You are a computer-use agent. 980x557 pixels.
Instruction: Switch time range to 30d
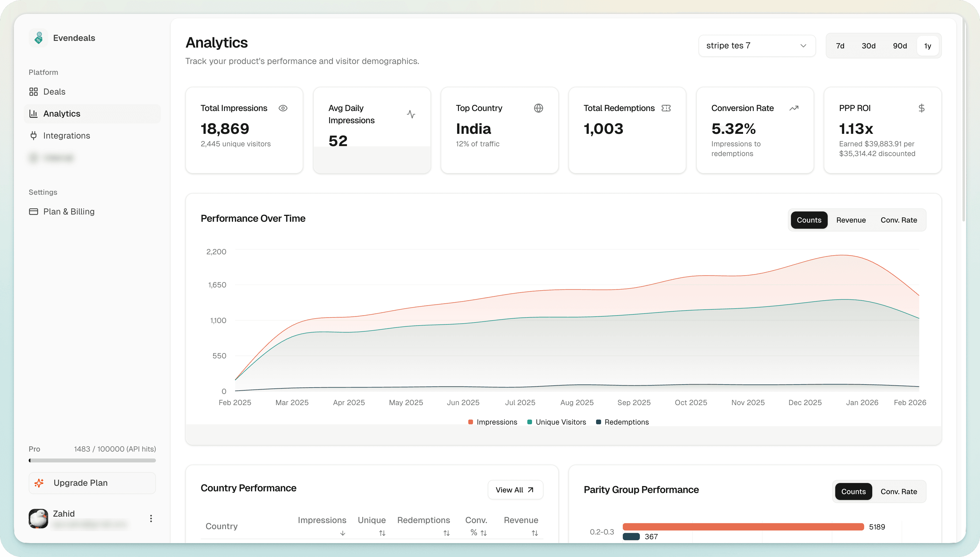point(869,46)
